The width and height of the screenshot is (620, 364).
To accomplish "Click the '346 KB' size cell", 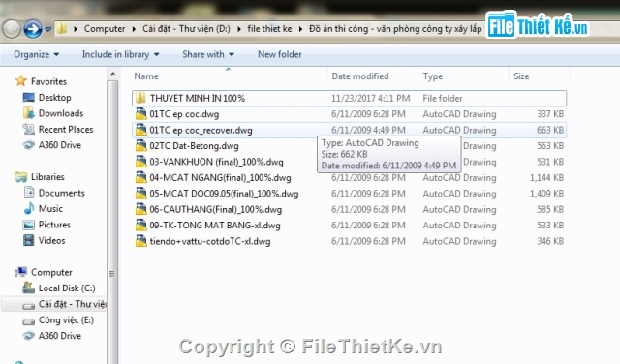I will (550, 241).
